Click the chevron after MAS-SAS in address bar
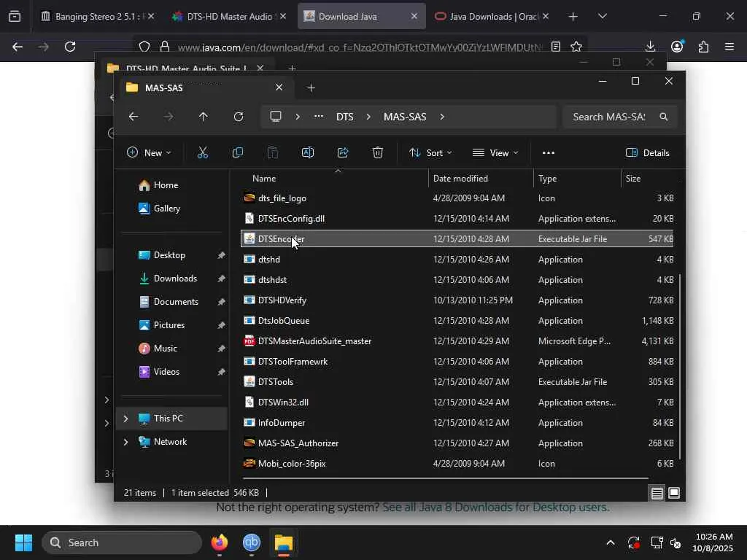747x560 pixels. tap(442, 117)
